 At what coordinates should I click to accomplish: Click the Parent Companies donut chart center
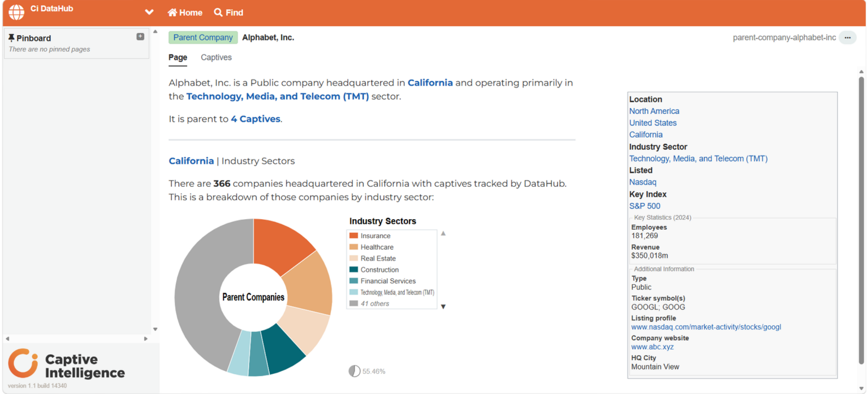[253, 297]
